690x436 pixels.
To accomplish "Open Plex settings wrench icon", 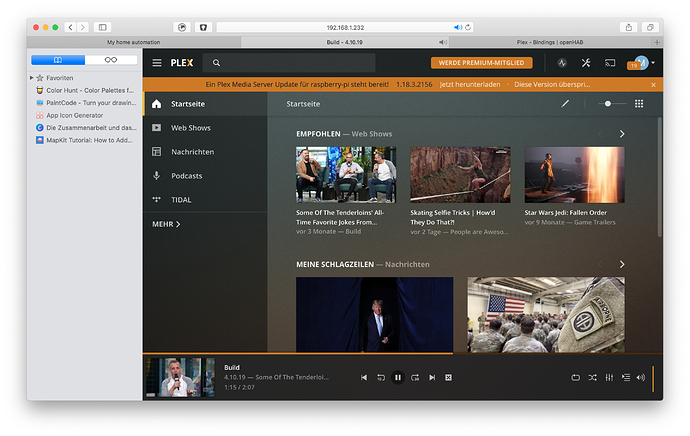I will pyautogui.click(x=586, y=63).
